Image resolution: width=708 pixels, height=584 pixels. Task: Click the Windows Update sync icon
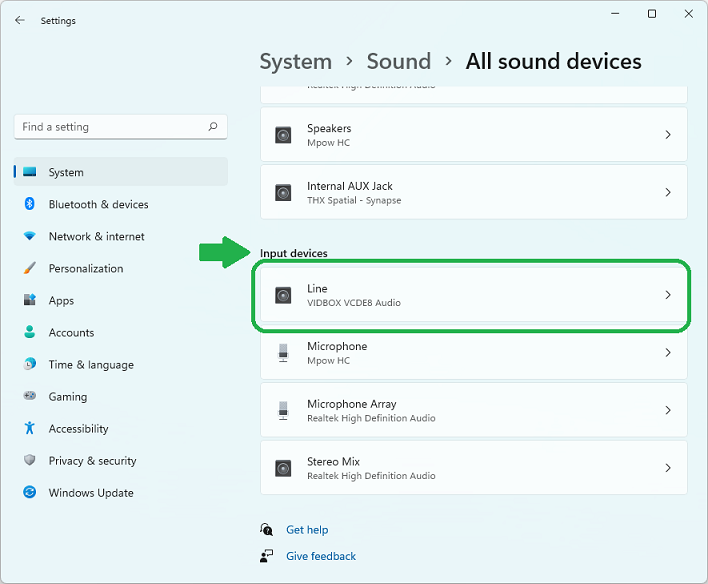tap(30, 492)
